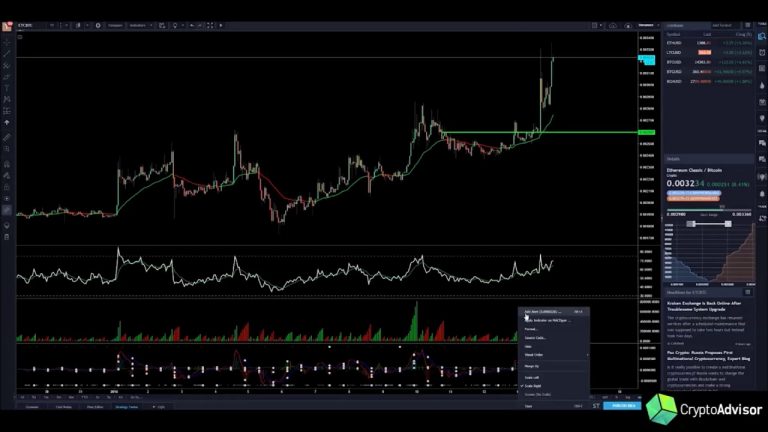Open chart settings gear in top toolbar

coord(98,25)
